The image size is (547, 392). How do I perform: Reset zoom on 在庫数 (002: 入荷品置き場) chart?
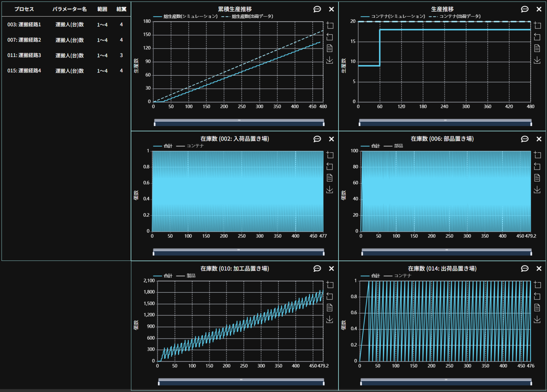pyautogui.click(x=329, y=166)
